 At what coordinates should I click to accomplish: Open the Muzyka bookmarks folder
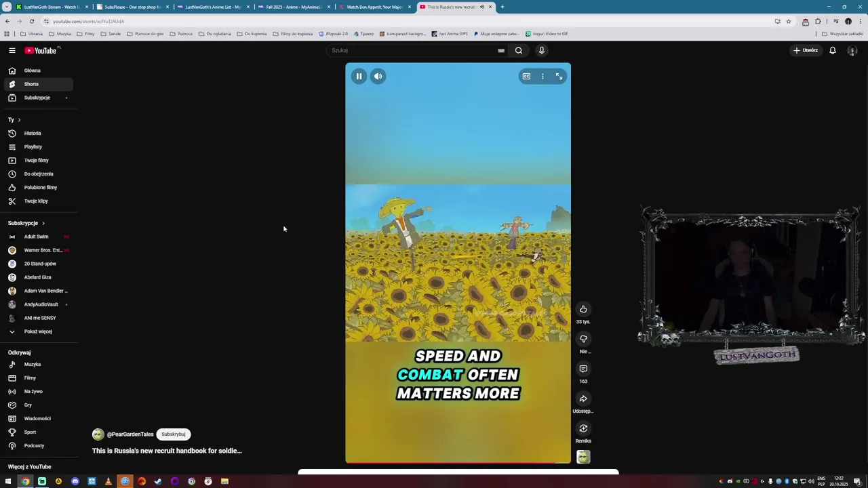click(x=60, y=34)
